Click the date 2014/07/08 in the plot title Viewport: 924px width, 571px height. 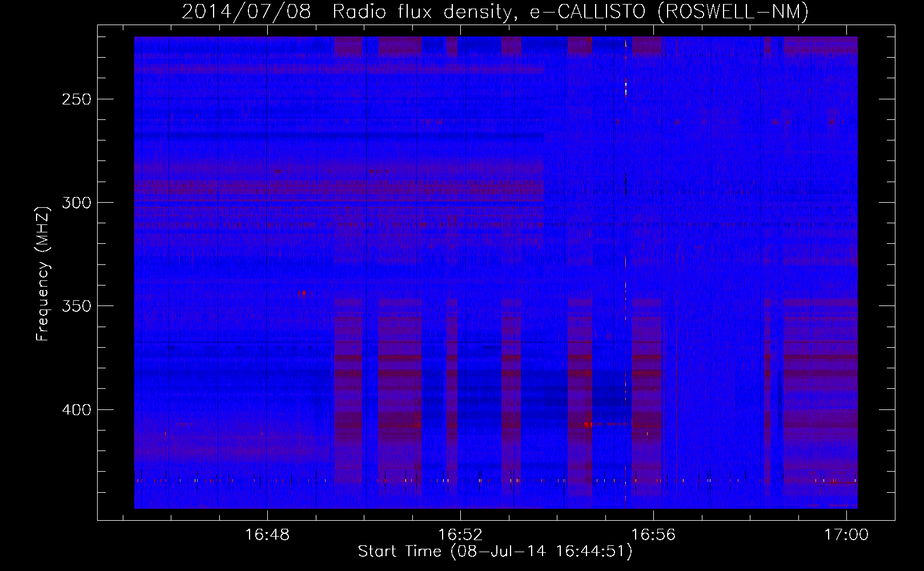(246, 11)
